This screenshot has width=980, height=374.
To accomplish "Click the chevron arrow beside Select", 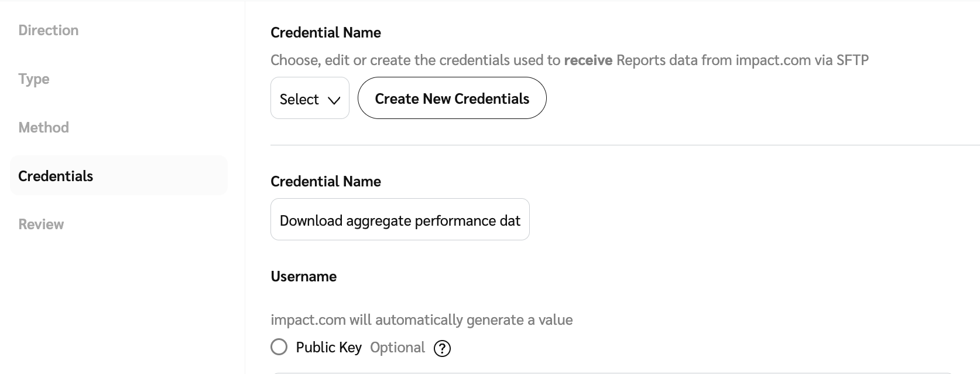I will (334, 100).
